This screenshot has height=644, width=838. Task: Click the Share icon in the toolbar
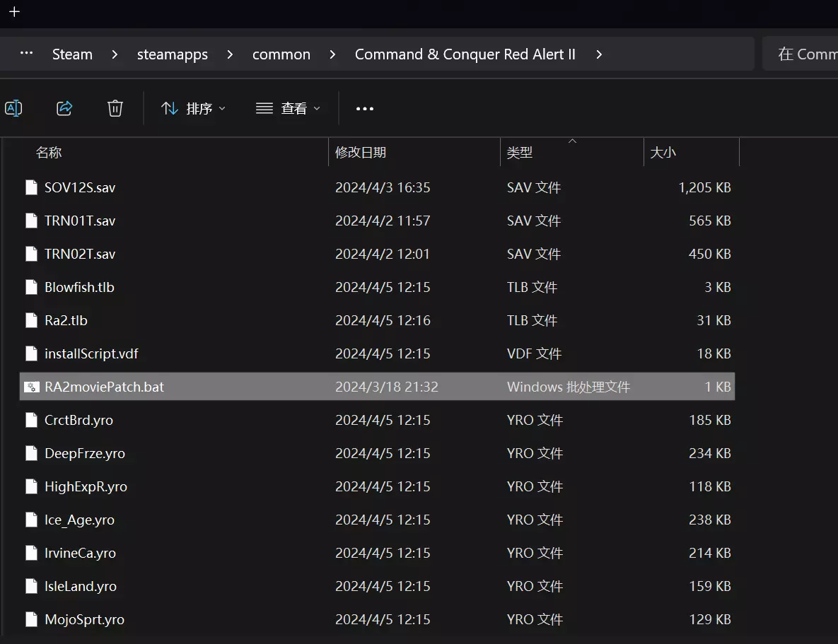point(64,108)
